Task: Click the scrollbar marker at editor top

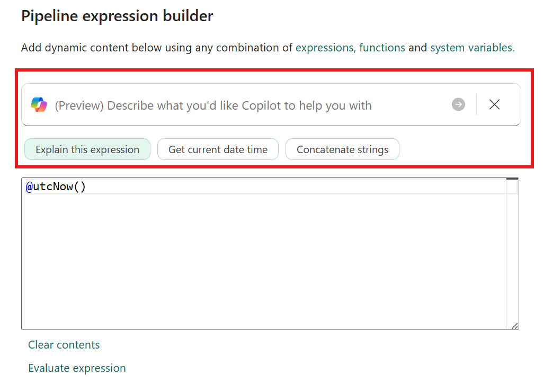Action: point(512,180)
